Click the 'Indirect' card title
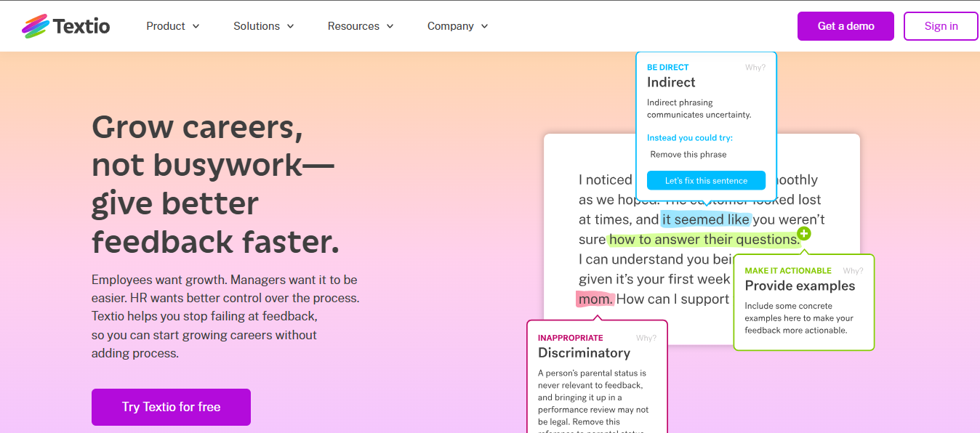The image size is (980, 433). (x=671, y=82)
